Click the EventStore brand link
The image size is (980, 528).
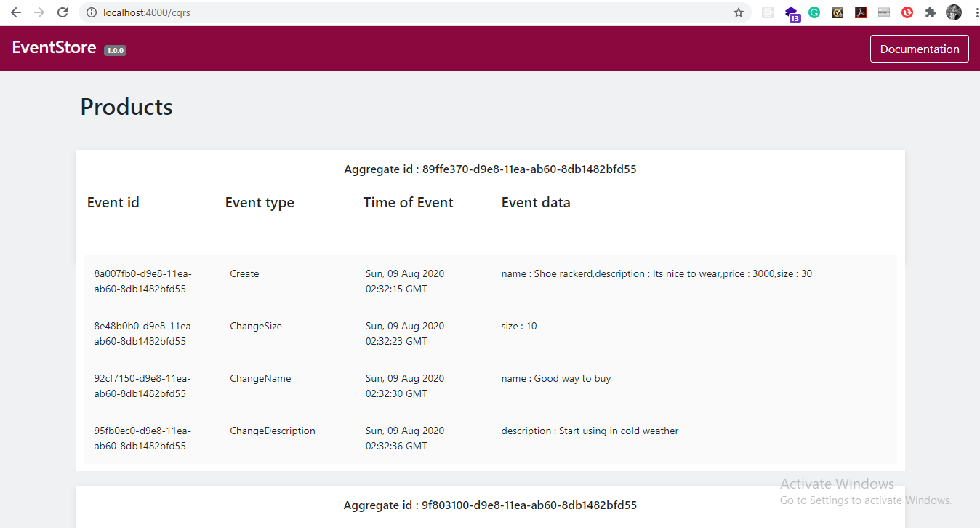(x=54, y=47)
